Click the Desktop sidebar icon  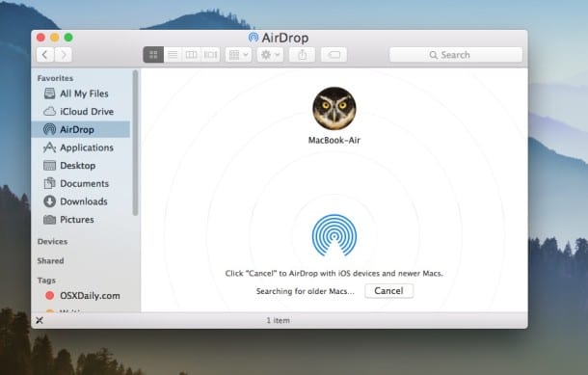point(49,166)
